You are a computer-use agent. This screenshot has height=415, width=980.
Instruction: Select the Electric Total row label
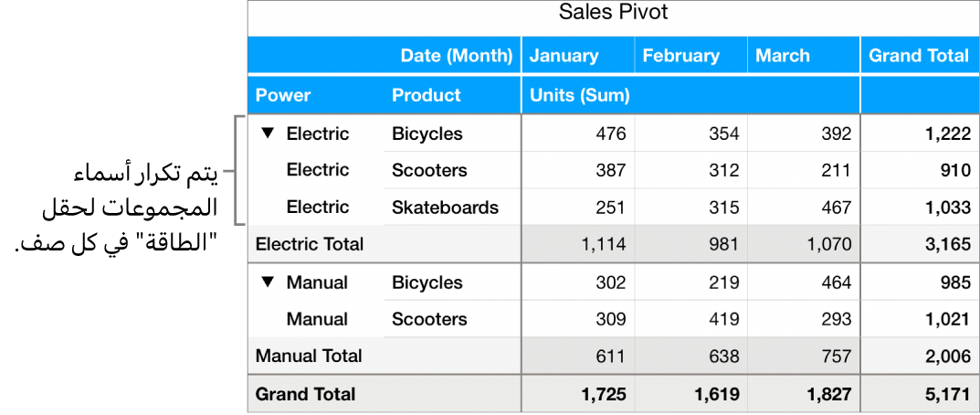tap(310, 244)
